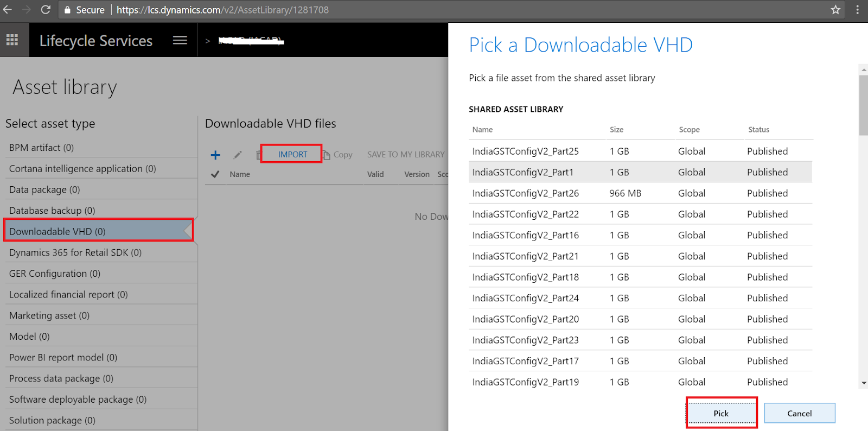
Task: Select IndiaGSTConfigV2_Part26 row
Action: click(640, 193)
